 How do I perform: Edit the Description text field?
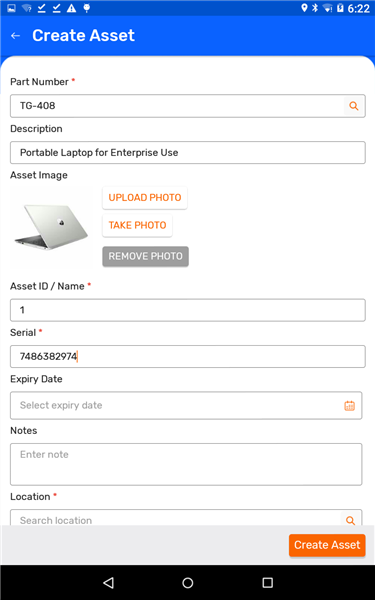pos(188,153)
